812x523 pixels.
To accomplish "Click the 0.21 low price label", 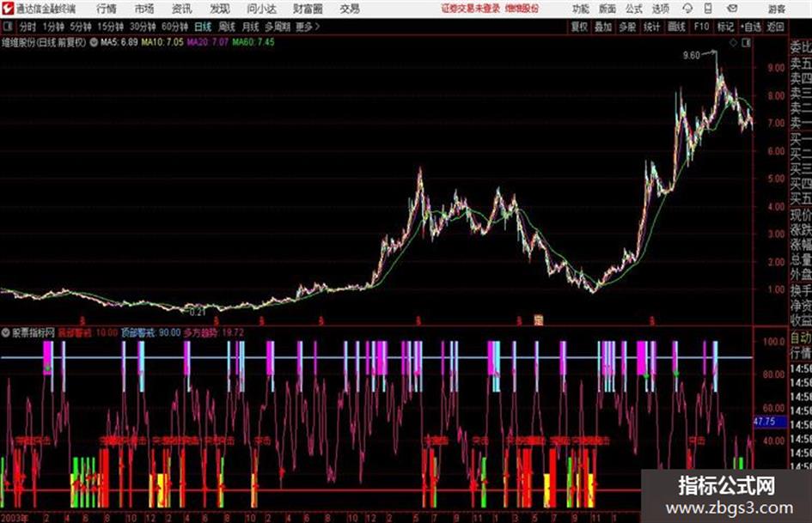I will (x=198, y=313).
